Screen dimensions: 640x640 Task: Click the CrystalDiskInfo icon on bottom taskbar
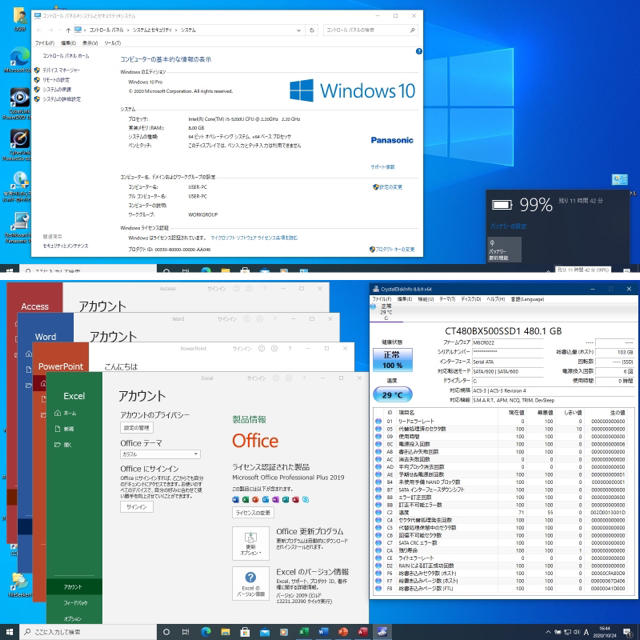pos(382,632)
